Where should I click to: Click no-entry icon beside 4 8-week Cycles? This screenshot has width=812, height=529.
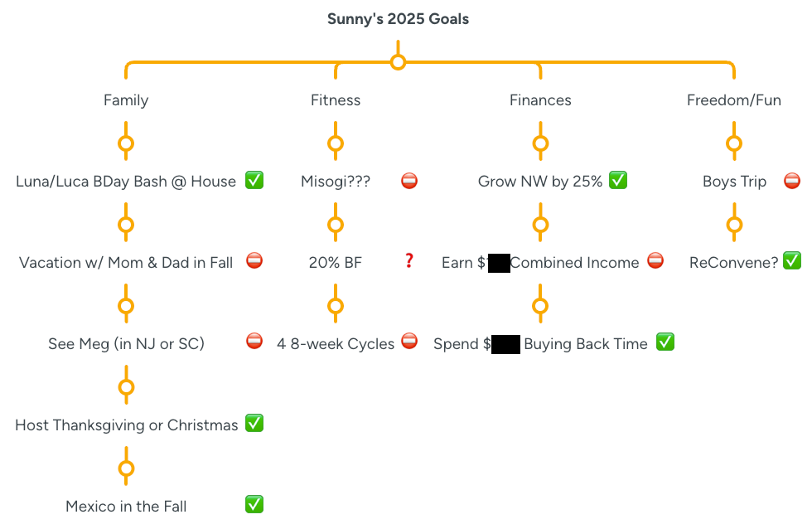coord(409,341)
